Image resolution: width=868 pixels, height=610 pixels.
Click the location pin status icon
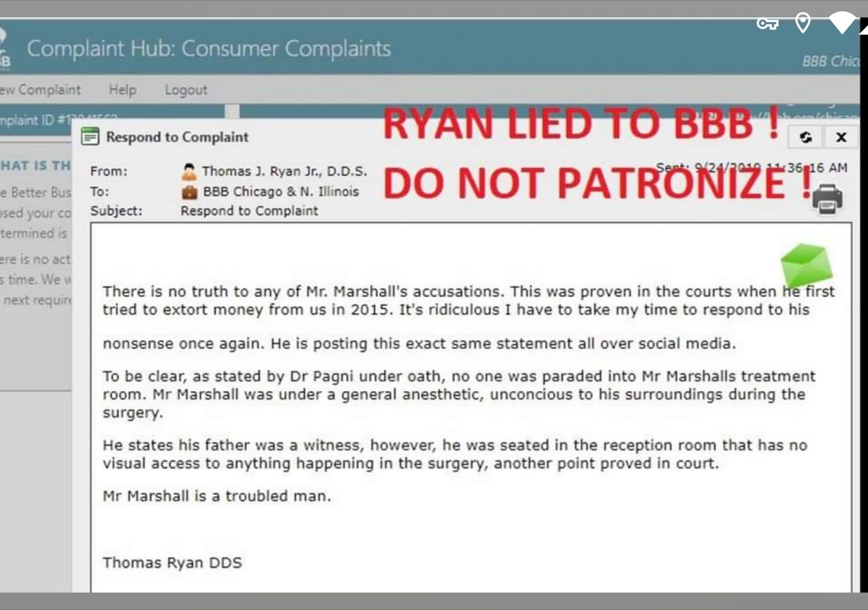coord(803,23)
